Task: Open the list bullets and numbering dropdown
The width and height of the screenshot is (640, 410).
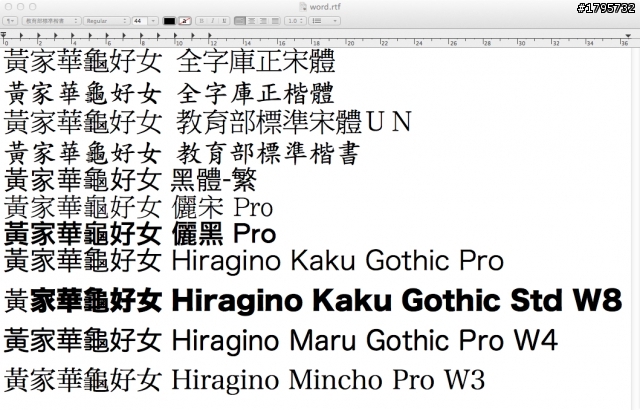Action: coord(324,21)
